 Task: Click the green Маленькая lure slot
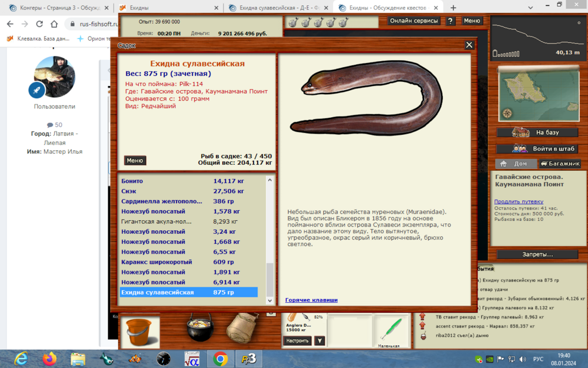tap(392, 331)
